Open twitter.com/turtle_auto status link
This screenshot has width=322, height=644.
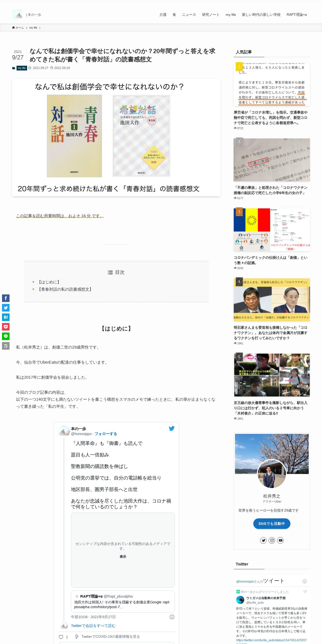click(271, 642)
